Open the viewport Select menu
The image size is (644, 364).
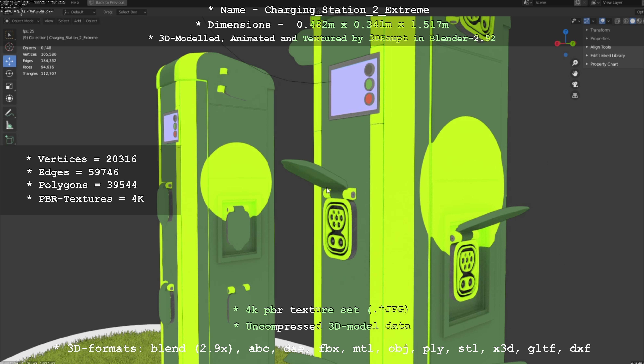coord(64,21)
